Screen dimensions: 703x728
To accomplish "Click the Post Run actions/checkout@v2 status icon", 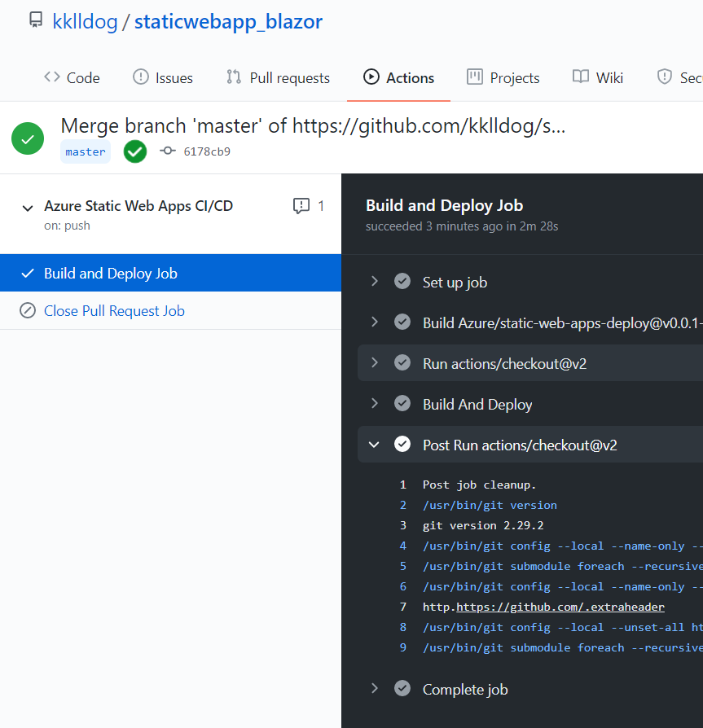I will click(402, 445).
